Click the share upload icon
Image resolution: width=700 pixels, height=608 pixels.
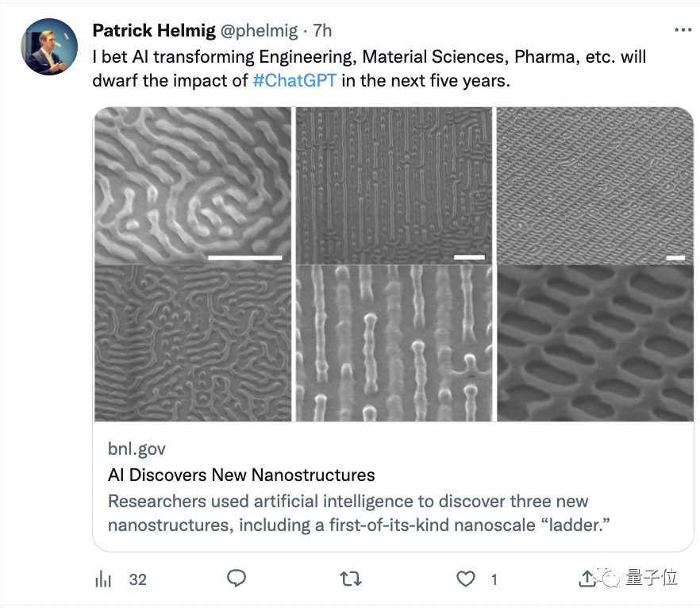[x=588, y=579]
